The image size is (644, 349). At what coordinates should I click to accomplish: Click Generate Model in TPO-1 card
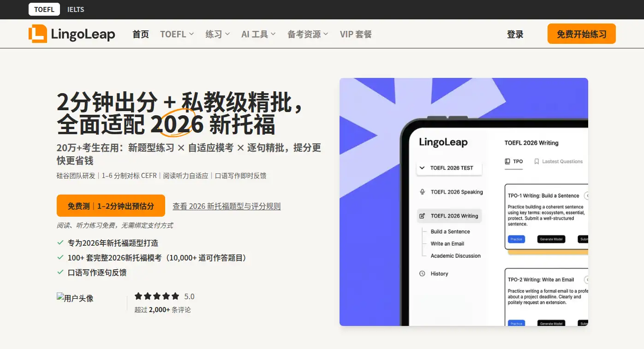551,239
